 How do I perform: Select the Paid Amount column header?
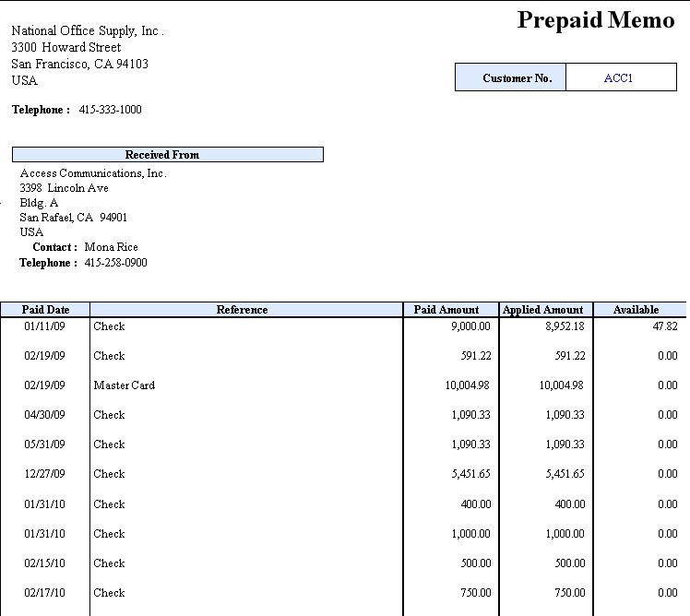446,310
